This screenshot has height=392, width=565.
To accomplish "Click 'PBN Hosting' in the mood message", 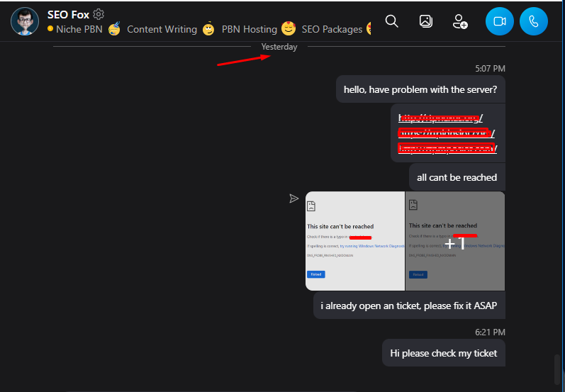I will (x=250, y=29).
